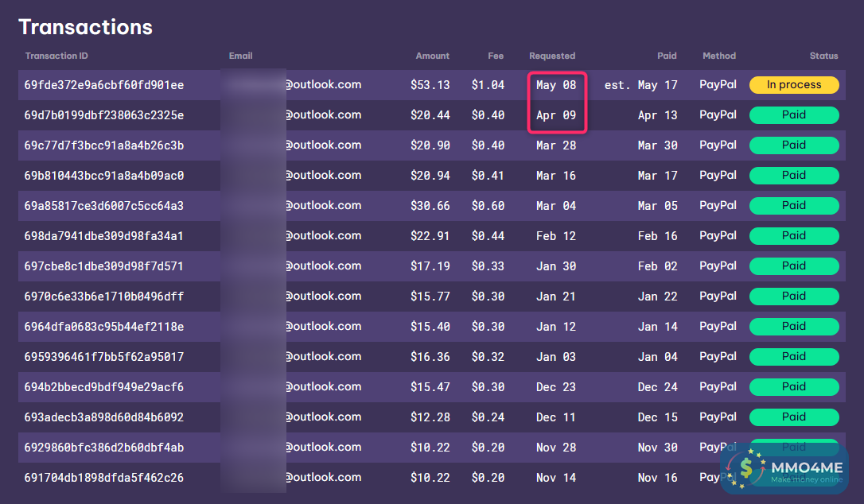Click the $20.44 amount cell
The height and width of the screenshot is (504, 864).
[x=430, y=115]
